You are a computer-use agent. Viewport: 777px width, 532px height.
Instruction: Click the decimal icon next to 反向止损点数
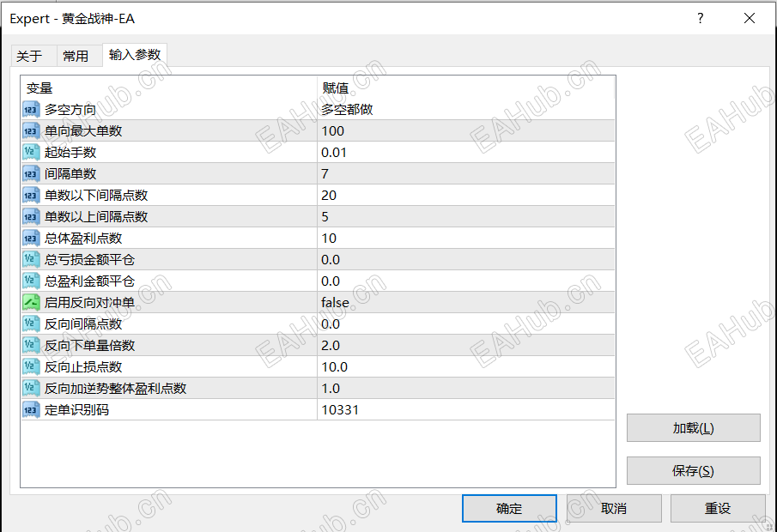click(31, 366)
